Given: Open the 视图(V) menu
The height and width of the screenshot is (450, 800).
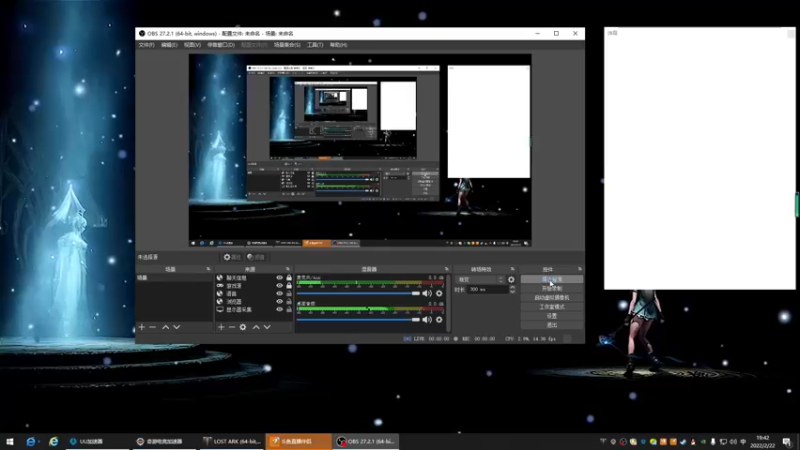Looking at the screenshot, I should point(192,45).
